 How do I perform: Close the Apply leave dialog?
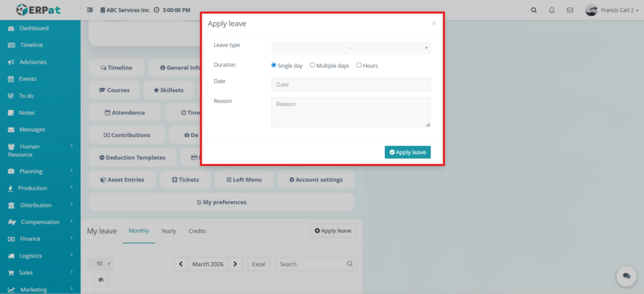click(x=434, y=23)
